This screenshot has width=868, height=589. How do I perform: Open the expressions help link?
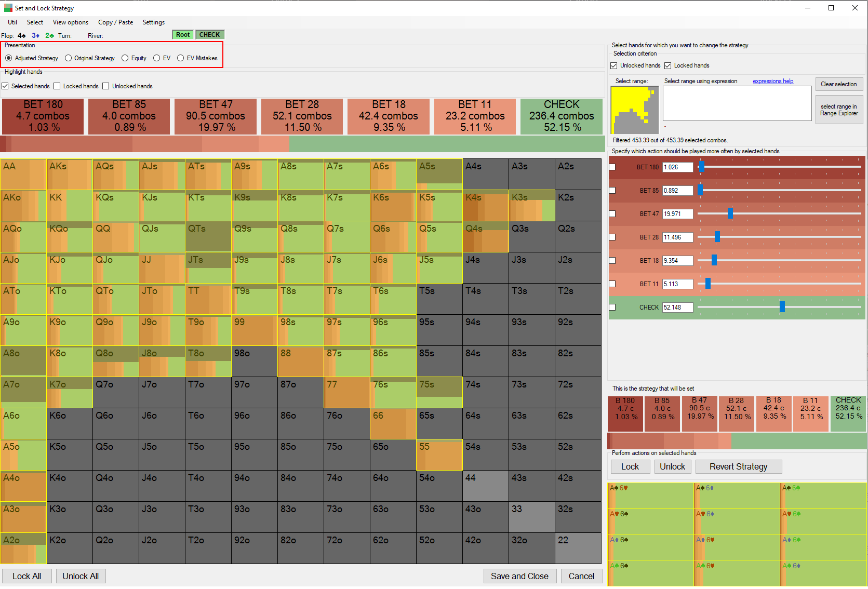773,81
